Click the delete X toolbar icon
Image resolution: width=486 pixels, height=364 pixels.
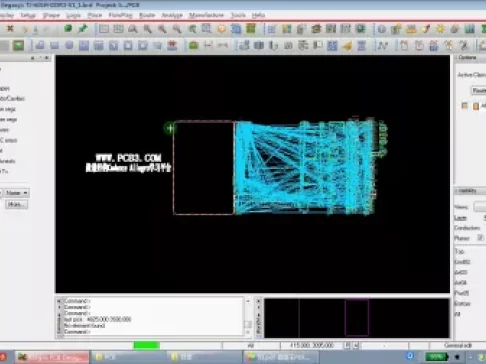tap(10, 29)
